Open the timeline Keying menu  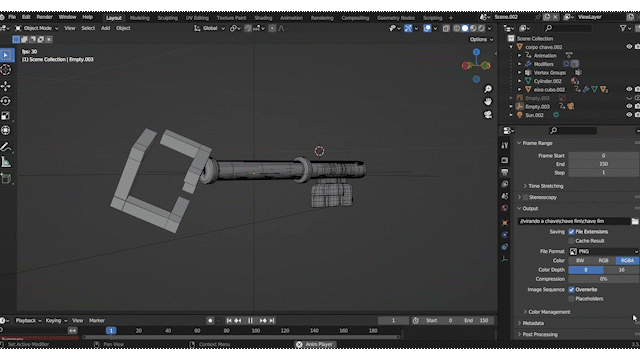point(56,320)
